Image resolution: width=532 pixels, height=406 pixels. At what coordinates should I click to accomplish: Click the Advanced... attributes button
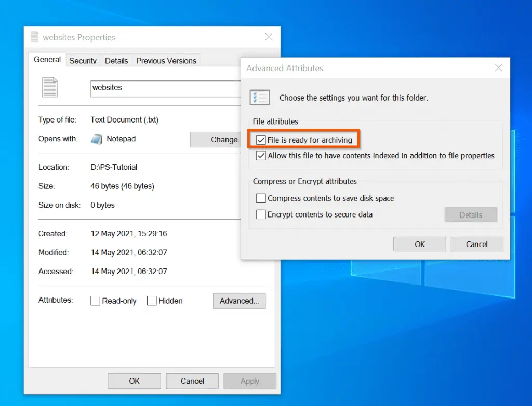click(239, 301)
